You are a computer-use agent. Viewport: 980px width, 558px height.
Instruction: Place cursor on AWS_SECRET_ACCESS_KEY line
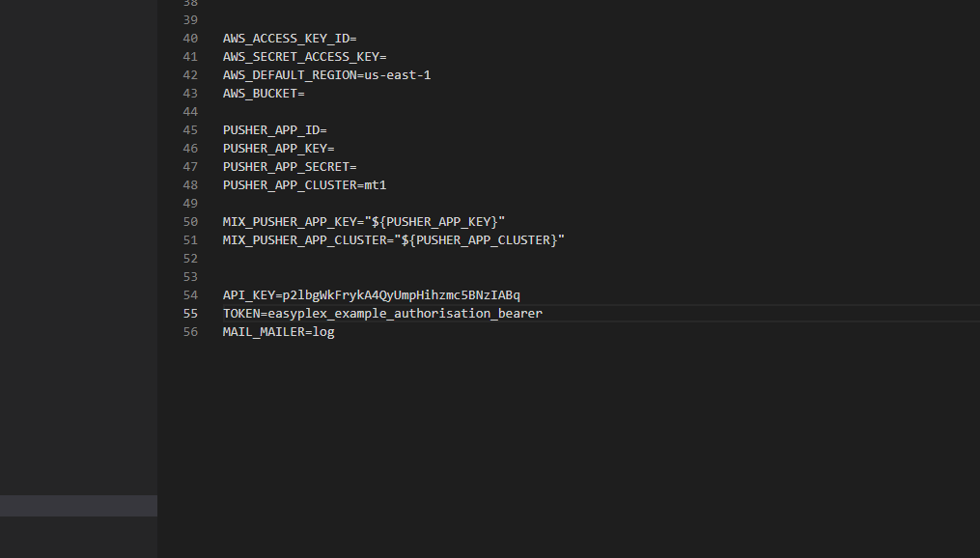click(304, 57)
